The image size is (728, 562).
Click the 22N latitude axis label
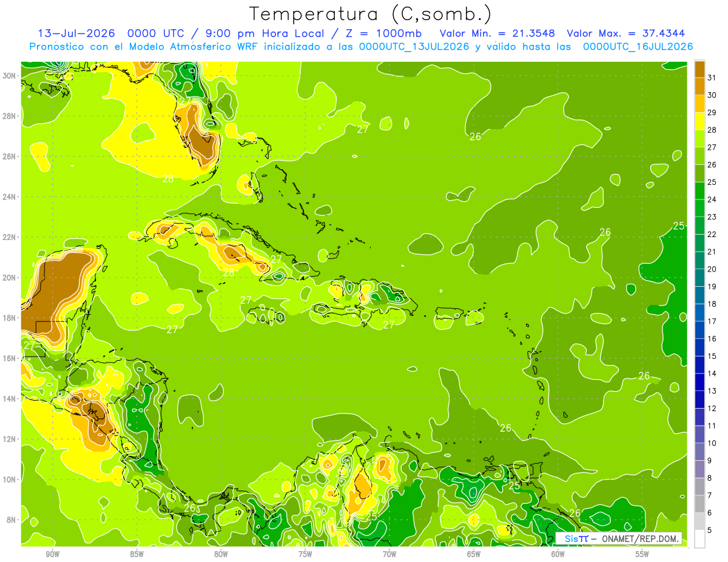point(10,237)
